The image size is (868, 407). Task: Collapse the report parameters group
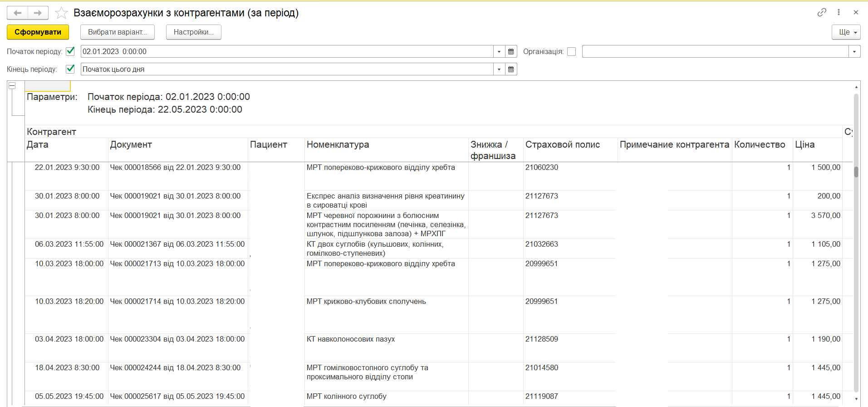point(12,85)
